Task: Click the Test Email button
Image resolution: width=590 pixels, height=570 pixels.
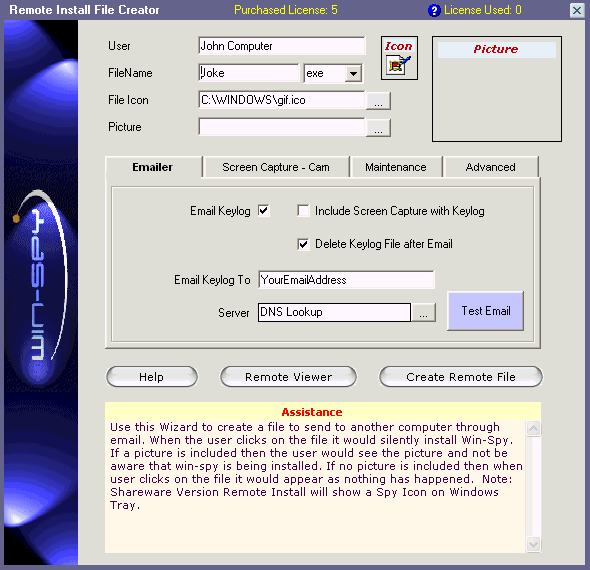Action: coord(485,311)
